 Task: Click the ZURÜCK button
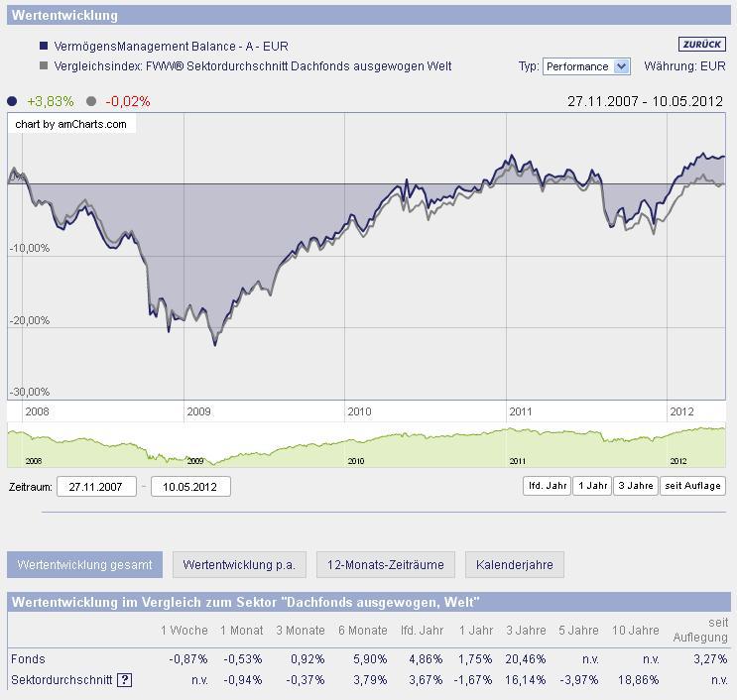(x=701, y=45)
